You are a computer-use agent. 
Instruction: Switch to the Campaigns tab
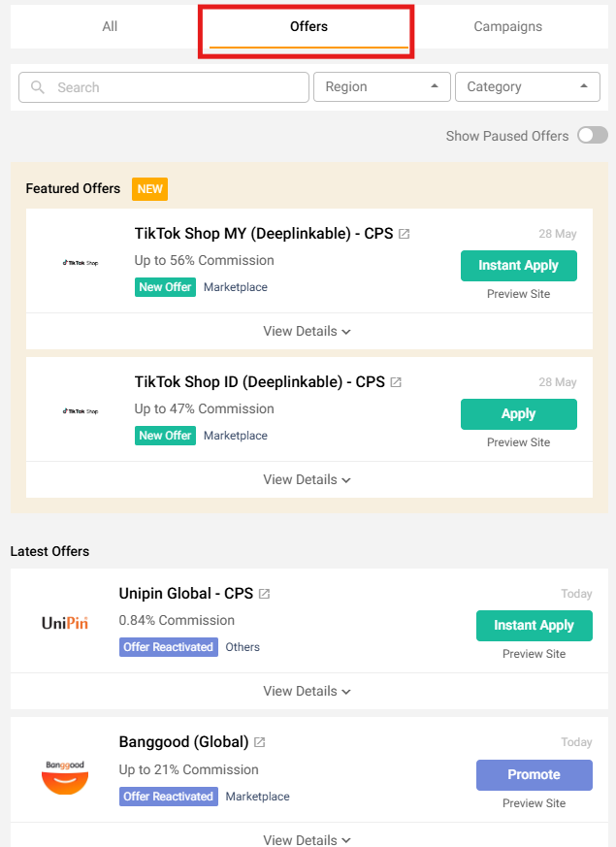tap(507, 27)
